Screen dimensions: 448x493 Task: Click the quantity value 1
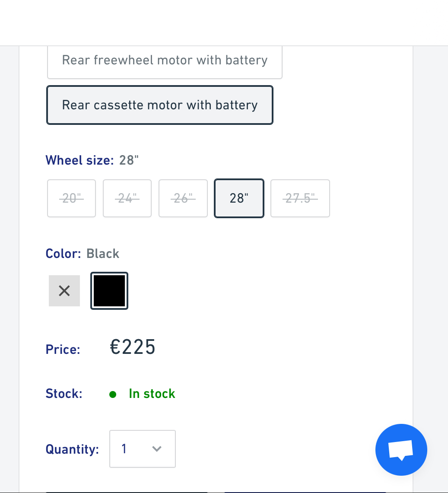[x=124, y=449]
